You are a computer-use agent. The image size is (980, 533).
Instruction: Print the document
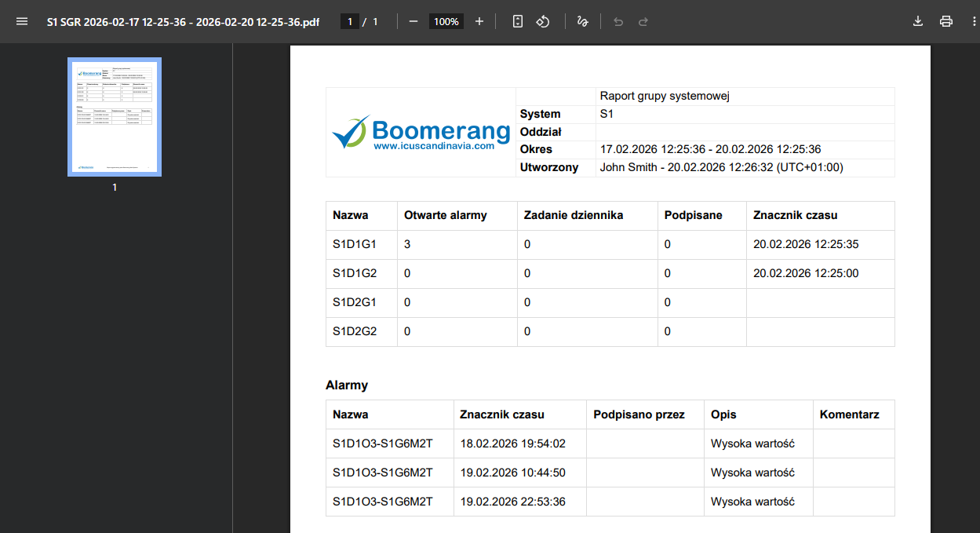[946, 21]
